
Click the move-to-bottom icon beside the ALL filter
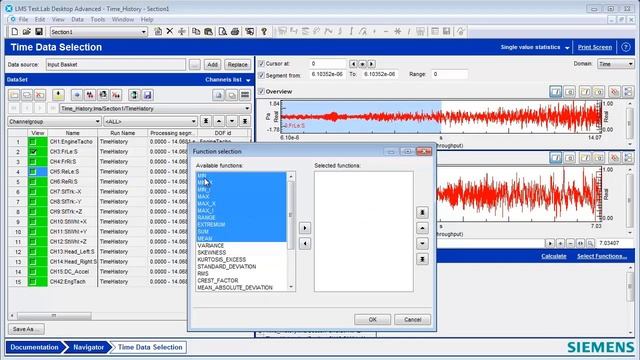(244, 121)
